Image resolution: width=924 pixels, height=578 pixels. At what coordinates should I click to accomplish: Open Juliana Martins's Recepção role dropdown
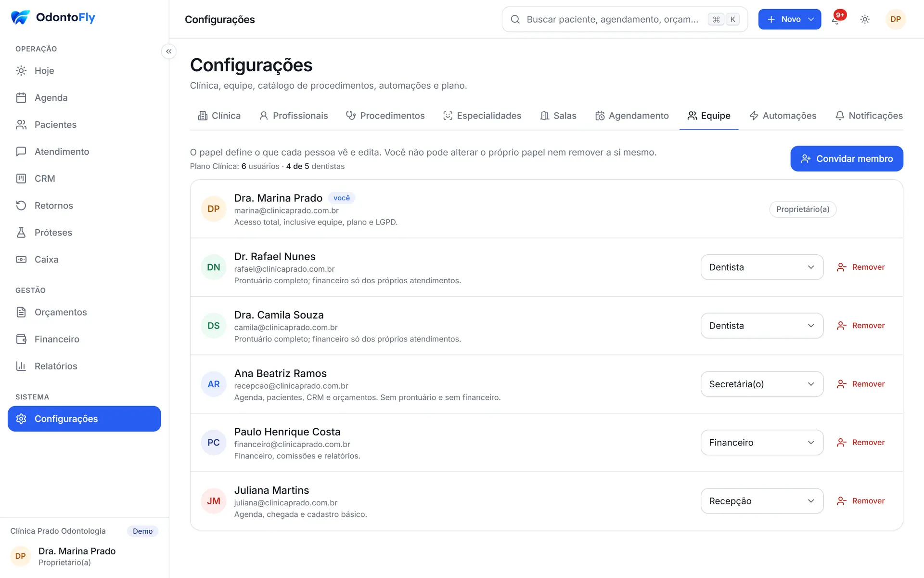[762, 501]
